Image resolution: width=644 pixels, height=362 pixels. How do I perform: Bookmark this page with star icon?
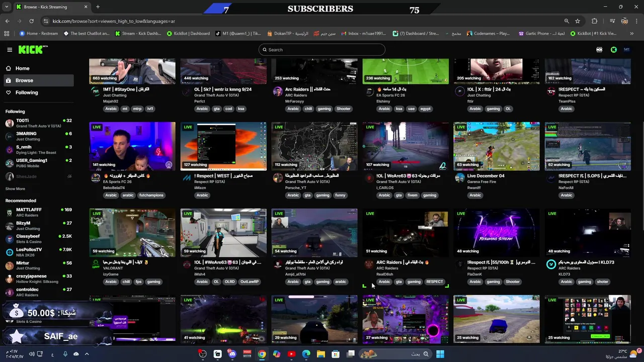pyautogui.click(x=578, y=21)
